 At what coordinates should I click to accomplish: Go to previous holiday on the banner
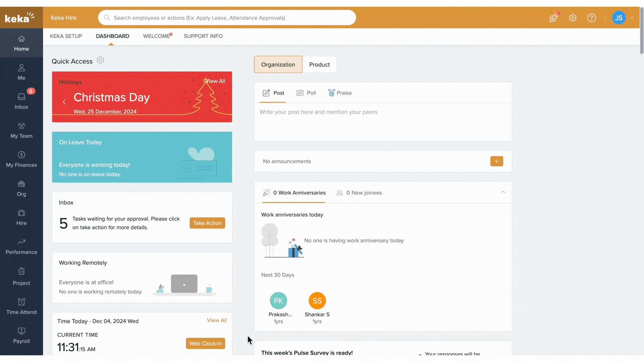pos(64,102)
